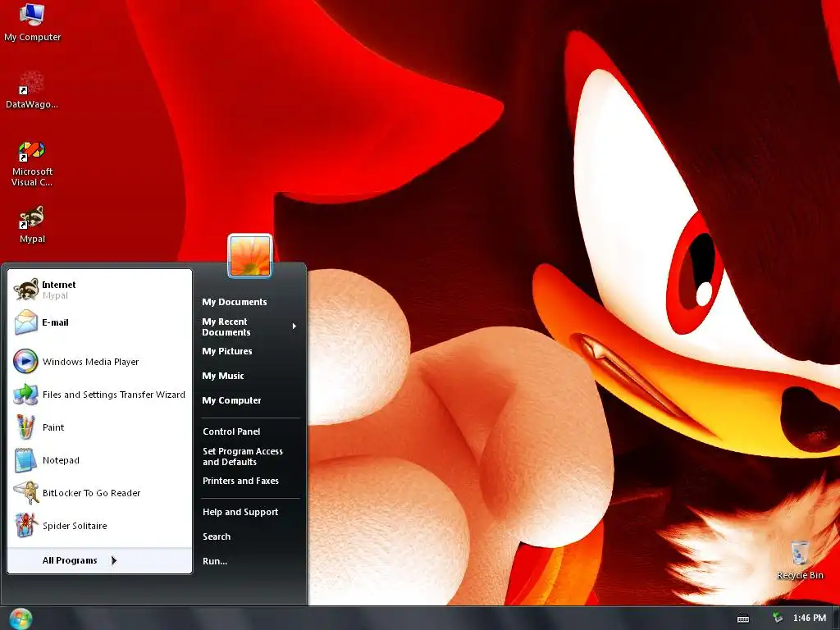This screenshot has height=630, width=840.
Task: Click the Windows Media Player icon
Action: click(25, 361)
